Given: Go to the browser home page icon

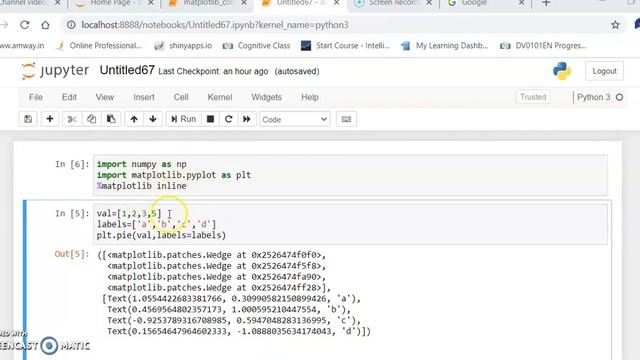Looking at the screenshot, I should 45,25.
